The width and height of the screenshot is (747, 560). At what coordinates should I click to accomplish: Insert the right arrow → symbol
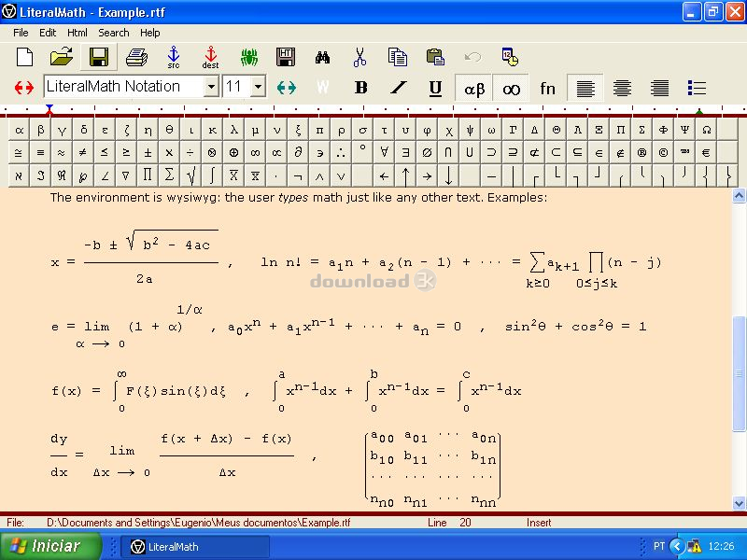428,175
